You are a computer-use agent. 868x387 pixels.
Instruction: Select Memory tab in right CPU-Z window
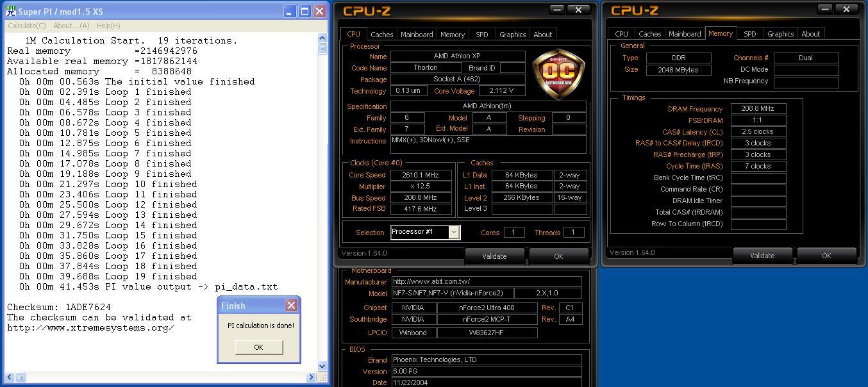[x=721, y=33]
